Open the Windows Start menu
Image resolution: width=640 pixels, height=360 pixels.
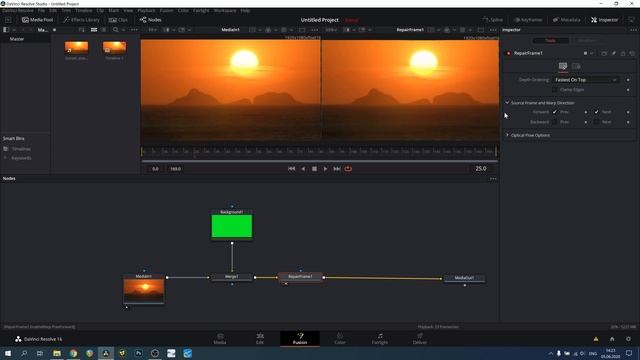click(8, 353)
